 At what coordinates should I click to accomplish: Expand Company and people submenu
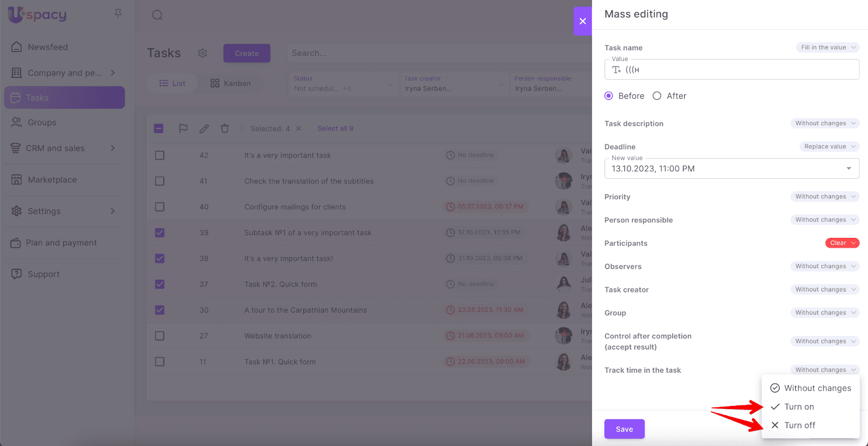coord(113,73)
